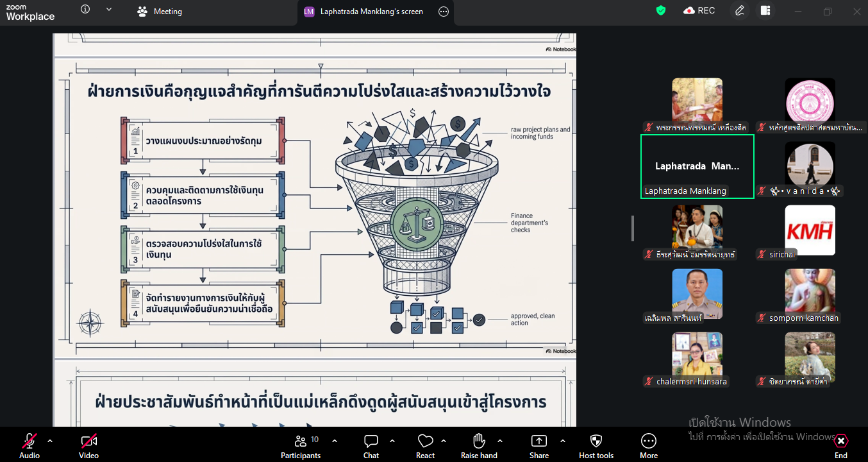Expand the Audio options dropdown arrow
The width and height of the screenshot is (868, 462).
pyautogui.click(x=51, y=442)
